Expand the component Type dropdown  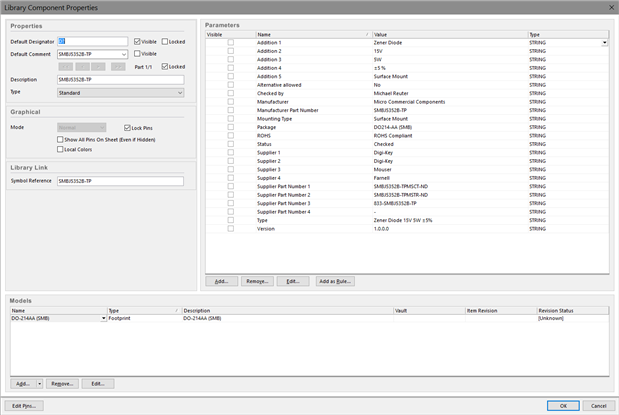click(179, 93)
